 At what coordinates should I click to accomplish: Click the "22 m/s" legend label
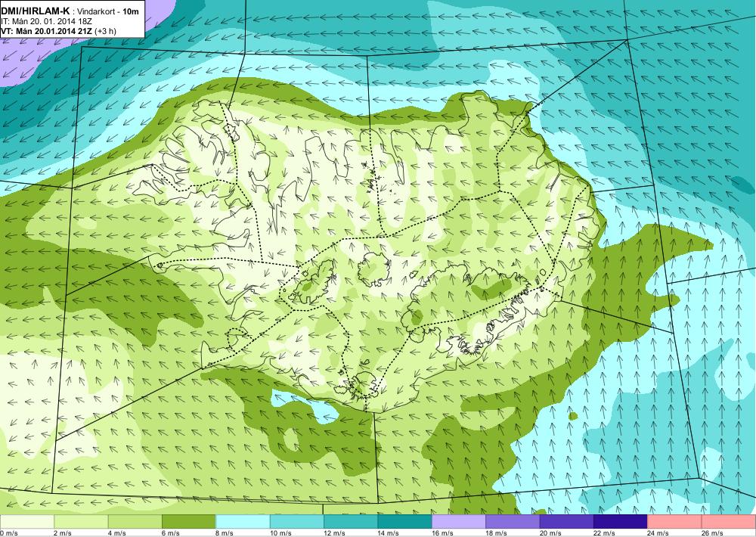click(x=605, y=533)
